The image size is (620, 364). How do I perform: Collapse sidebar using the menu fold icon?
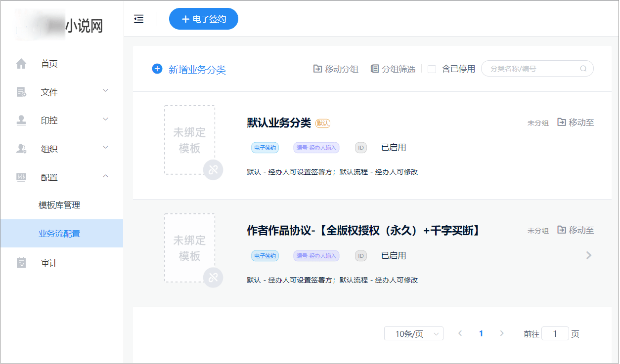(139, 19)
